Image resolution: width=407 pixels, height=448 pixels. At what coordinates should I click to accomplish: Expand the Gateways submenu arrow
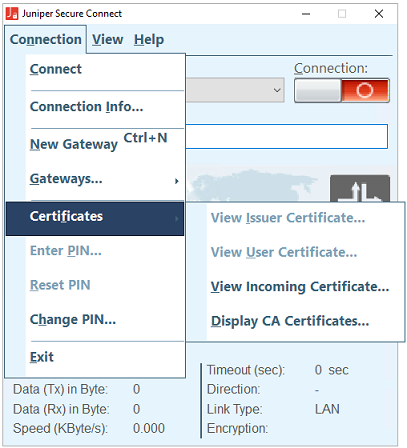(177, 181)
